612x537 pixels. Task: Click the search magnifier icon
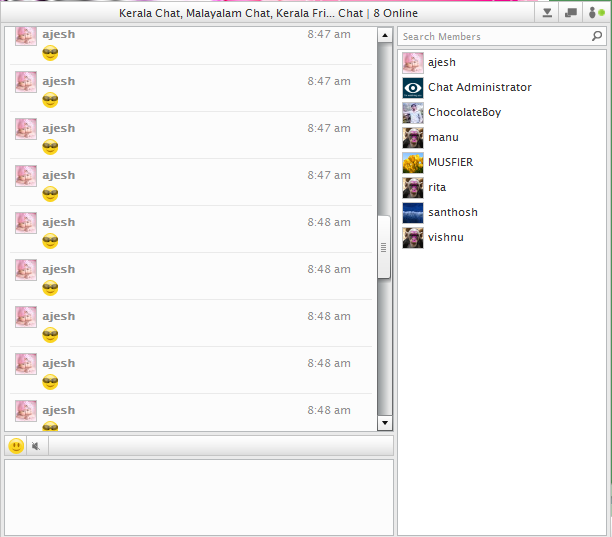click(x=597, y=36)
